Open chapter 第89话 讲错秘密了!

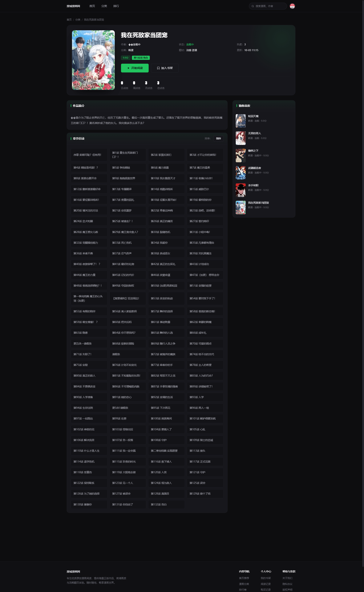pos(205,386)
